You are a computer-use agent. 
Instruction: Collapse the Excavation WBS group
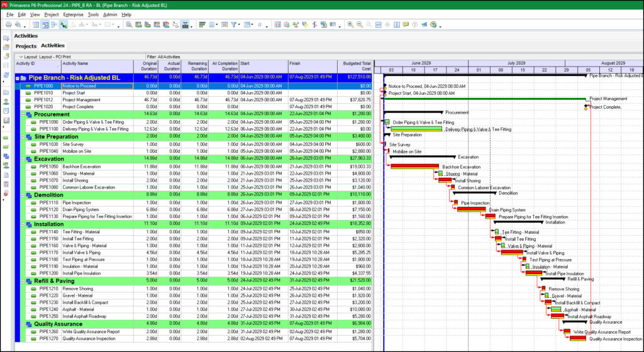coord(23,159)
